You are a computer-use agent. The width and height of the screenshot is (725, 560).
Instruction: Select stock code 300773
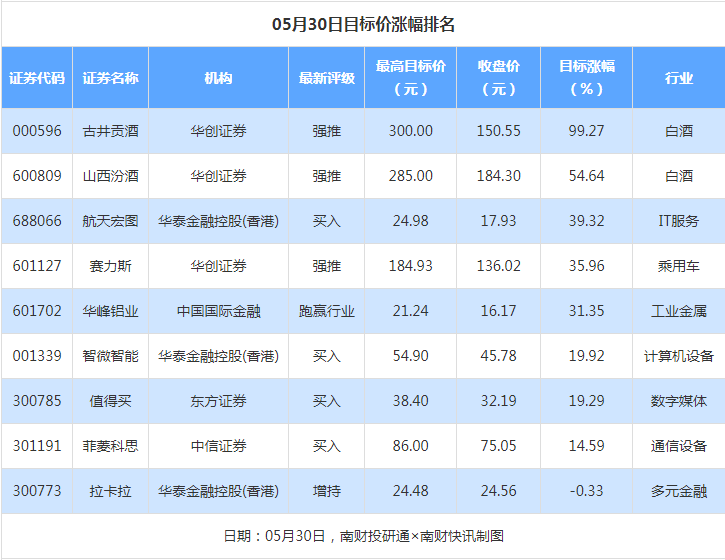37,491
